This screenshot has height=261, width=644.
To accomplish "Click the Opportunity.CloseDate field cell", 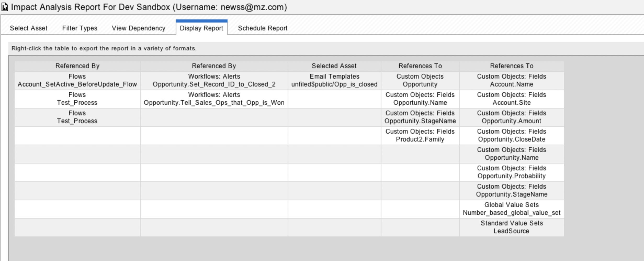I will [511, 136].
